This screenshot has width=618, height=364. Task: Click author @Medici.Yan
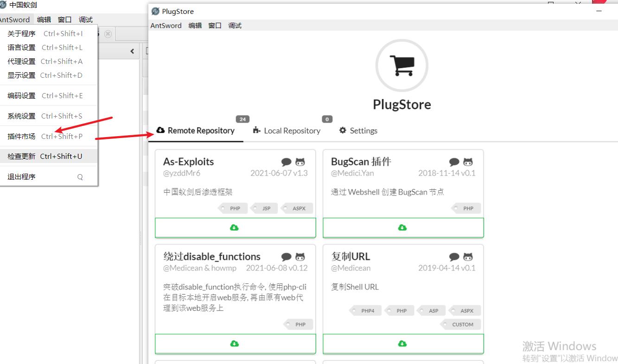tap(352, 173)
